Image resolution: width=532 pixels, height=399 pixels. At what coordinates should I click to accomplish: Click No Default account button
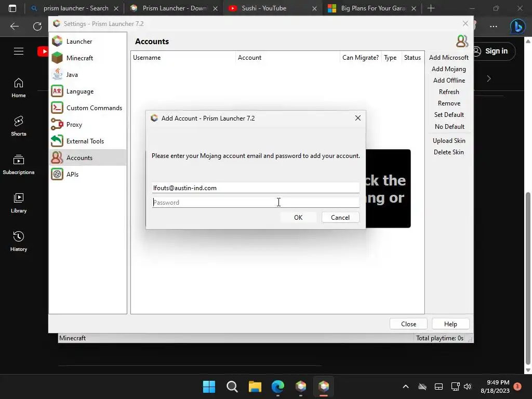[x=448, y=127]
